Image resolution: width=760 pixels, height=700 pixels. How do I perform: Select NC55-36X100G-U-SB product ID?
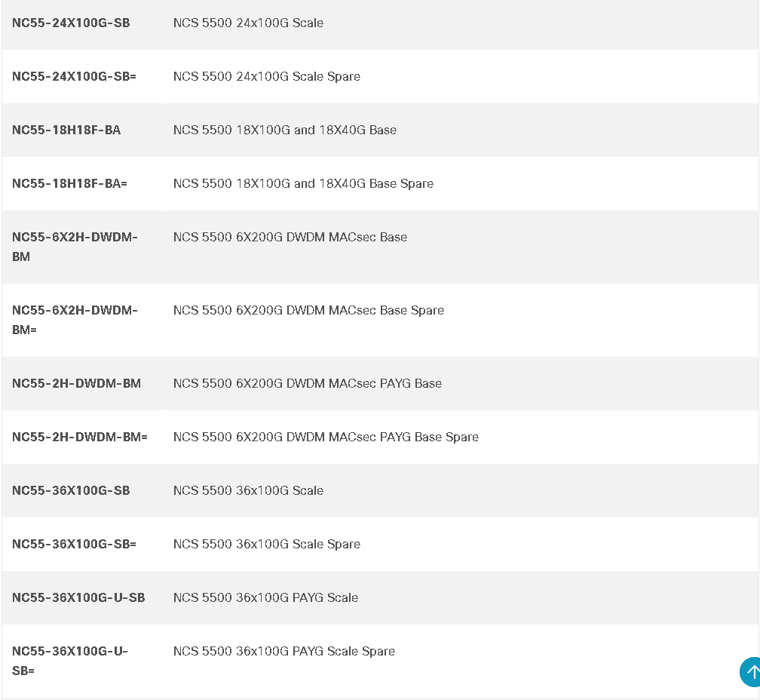(x=78, y=597)
